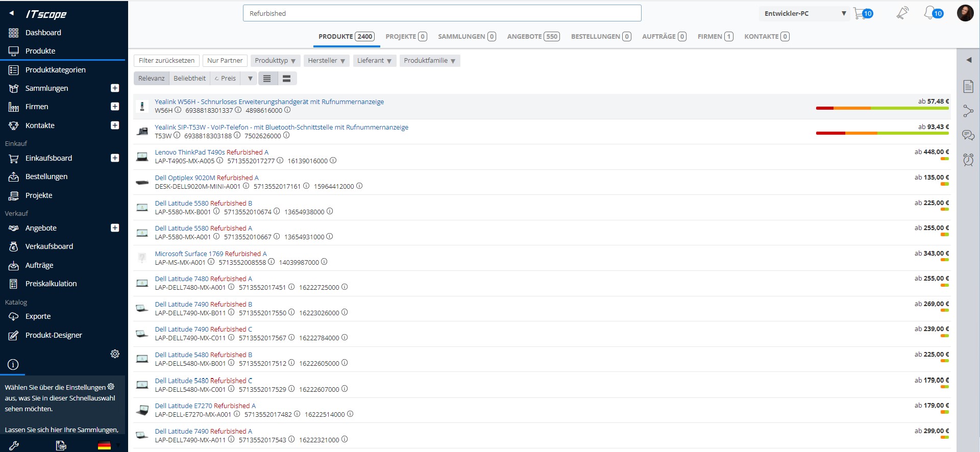Viewport: 980px width, 452px height.
Task: Open the Projekte sidebar item
Action: click(39, 195)
